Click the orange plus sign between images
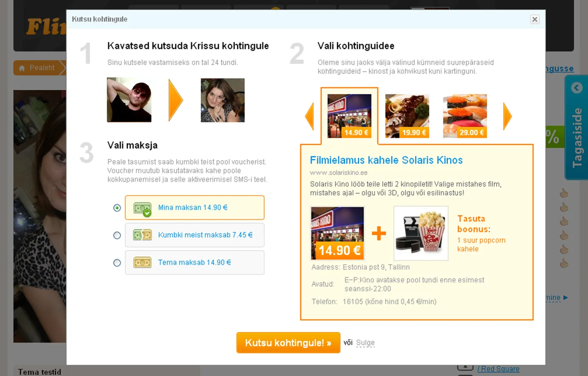The image size is (588, 376). tap(379, 233)
